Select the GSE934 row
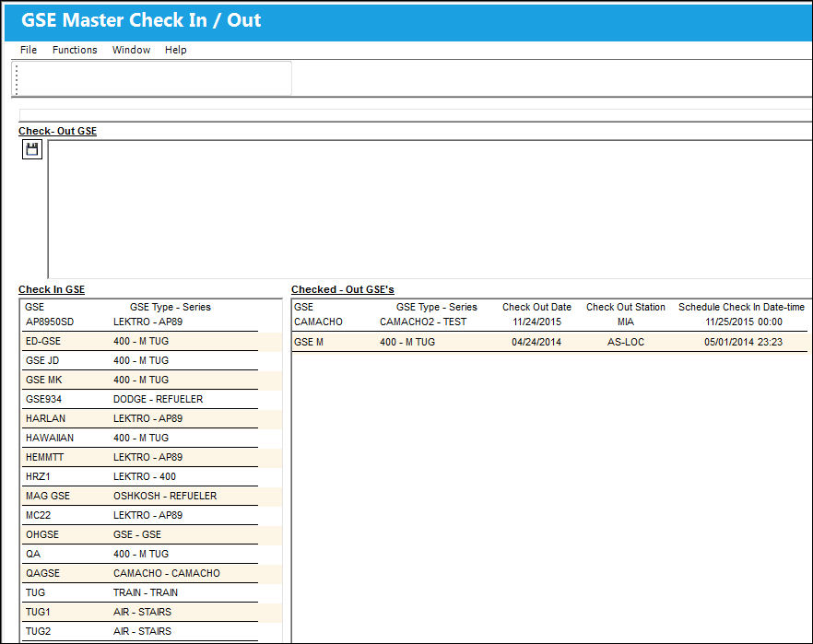 pyautogui.click(x=140, y=400)
